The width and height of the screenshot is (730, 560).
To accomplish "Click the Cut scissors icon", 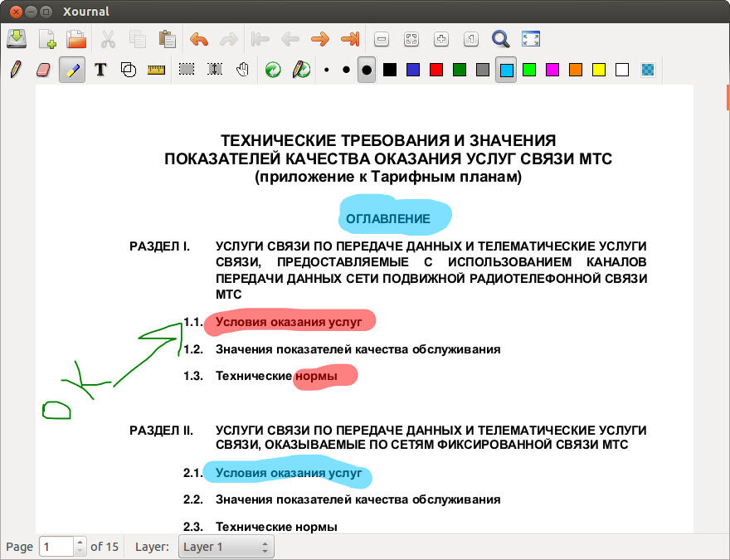I will 108,39.
